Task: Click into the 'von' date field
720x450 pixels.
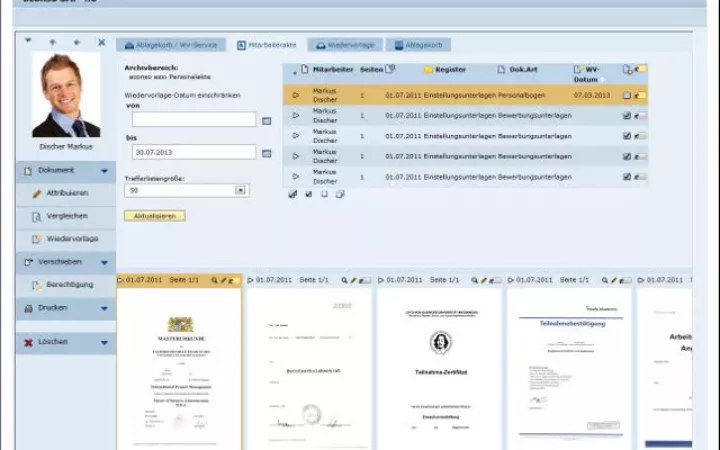Action: 194,119
